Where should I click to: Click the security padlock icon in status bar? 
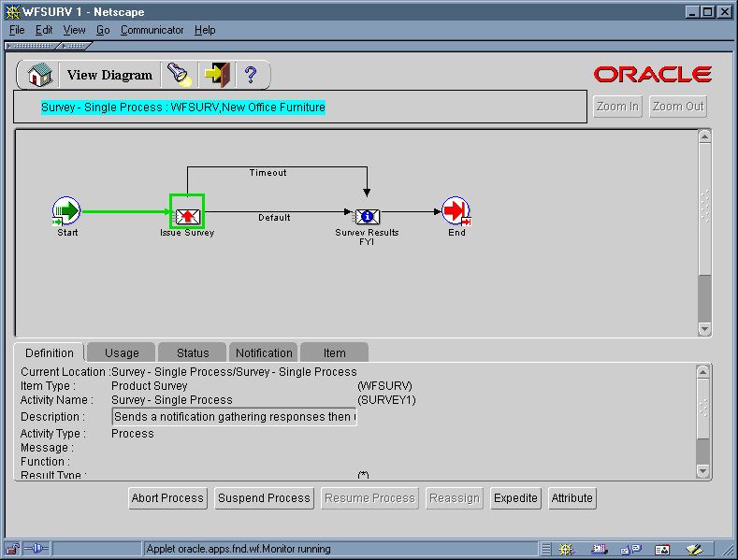13,549
